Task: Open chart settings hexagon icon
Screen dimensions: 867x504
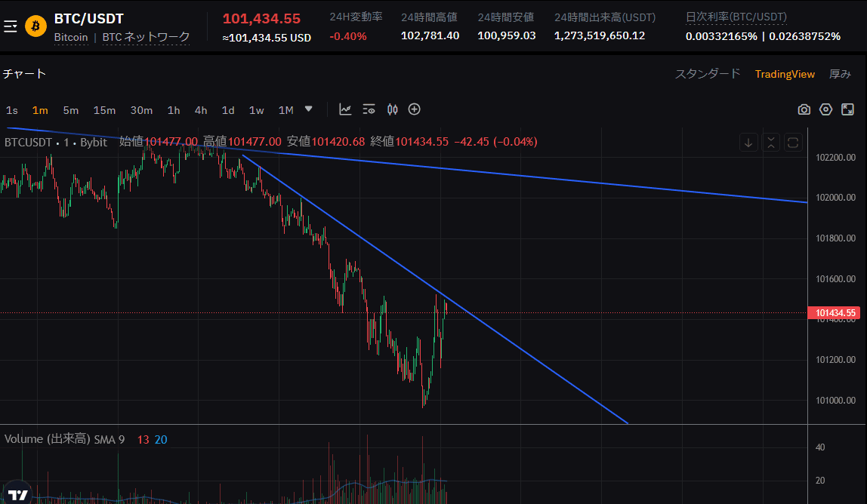Action: (826, 109)
